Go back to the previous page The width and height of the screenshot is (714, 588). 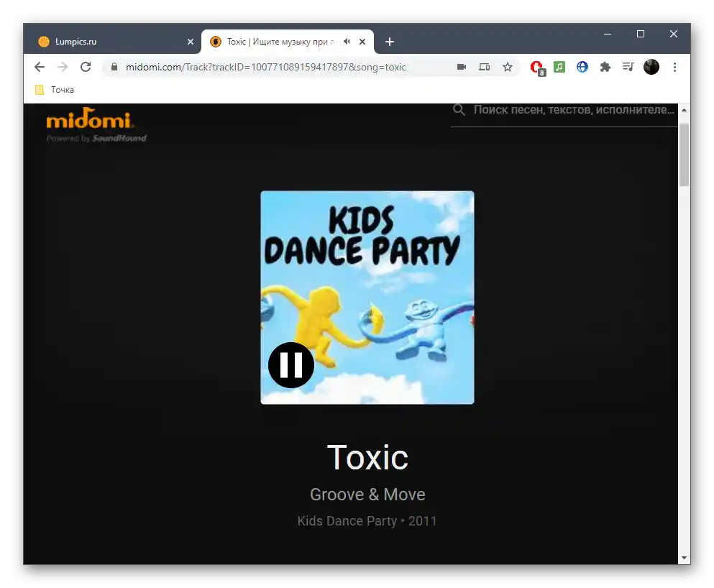click(x=40, y=67)
